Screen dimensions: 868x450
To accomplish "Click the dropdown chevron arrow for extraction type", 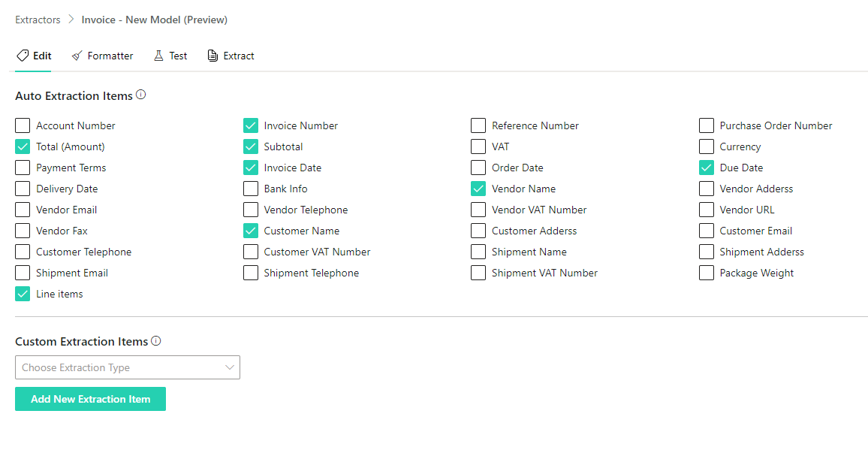I will pyautogui.click(x=230, y=367).
